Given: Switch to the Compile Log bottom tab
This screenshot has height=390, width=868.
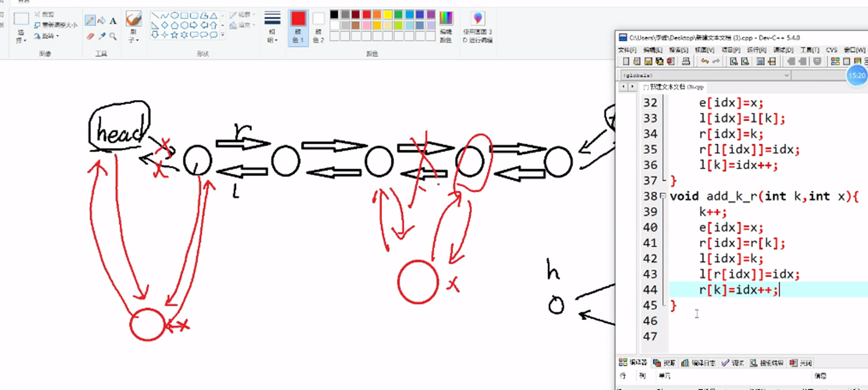Looking at the screenshot, I should [698, 363].
